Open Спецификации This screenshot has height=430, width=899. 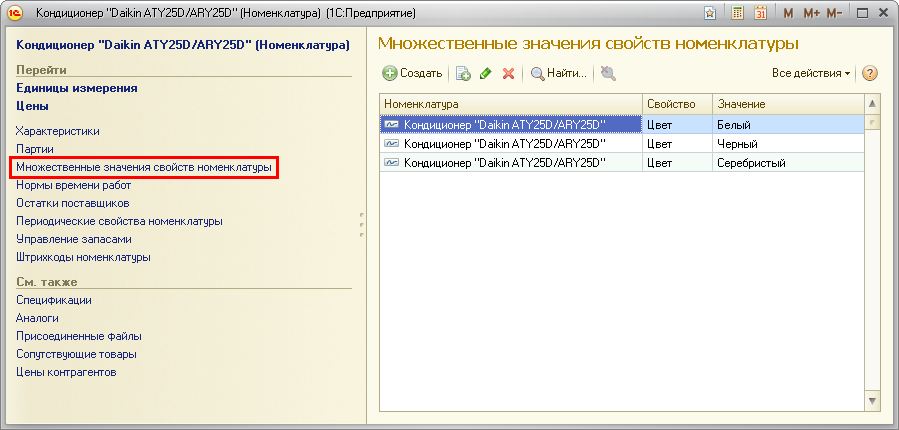click(x=54, y=300)
